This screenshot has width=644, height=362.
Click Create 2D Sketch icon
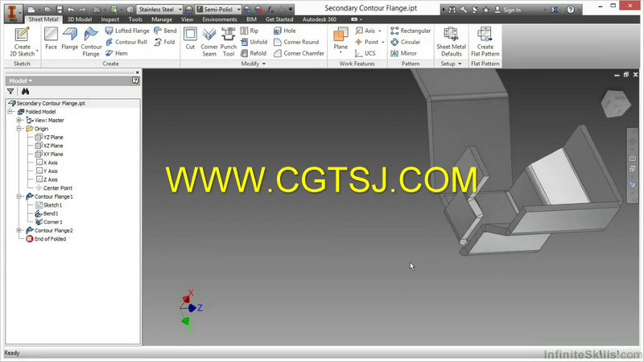tap(23, 41)
